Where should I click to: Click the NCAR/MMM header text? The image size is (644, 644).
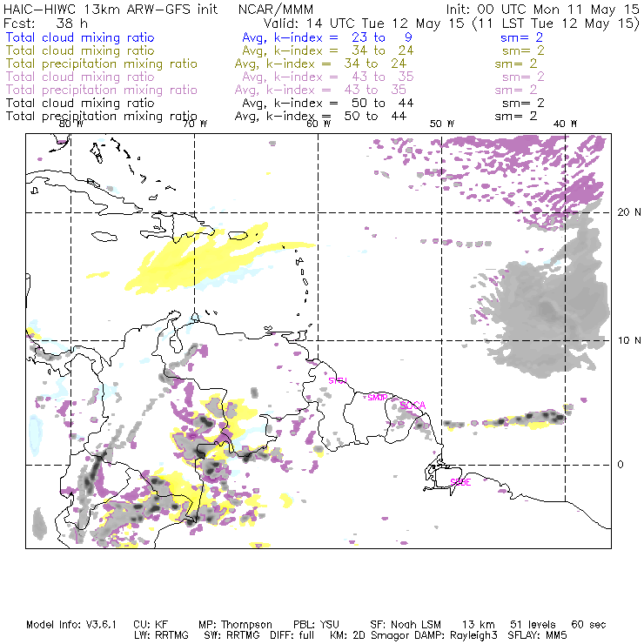(276, 10)
